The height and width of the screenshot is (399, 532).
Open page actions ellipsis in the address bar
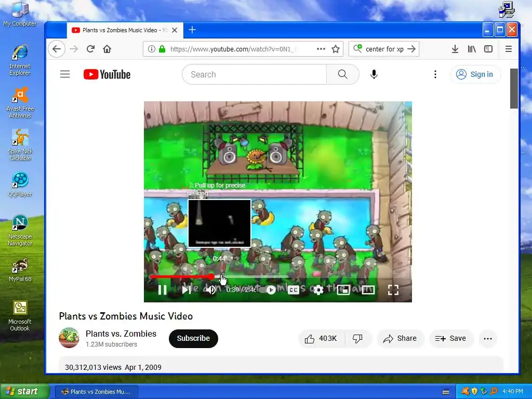pyautogui.click(x=321, y=49)
